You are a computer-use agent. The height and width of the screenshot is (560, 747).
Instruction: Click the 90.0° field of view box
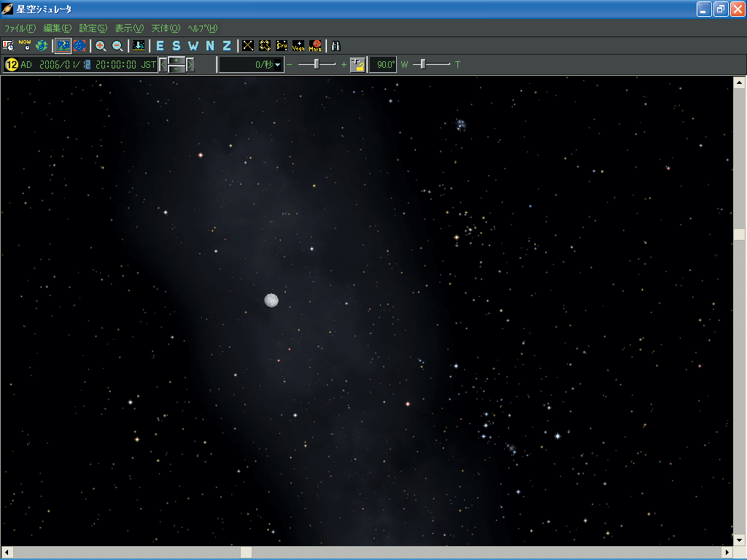pos(382,65)
